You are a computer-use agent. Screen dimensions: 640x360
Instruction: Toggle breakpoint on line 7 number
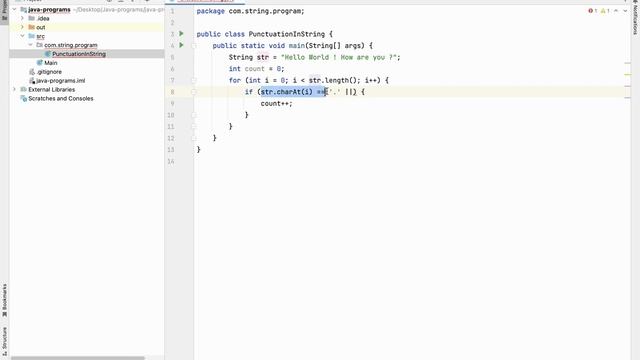(172, 80)
